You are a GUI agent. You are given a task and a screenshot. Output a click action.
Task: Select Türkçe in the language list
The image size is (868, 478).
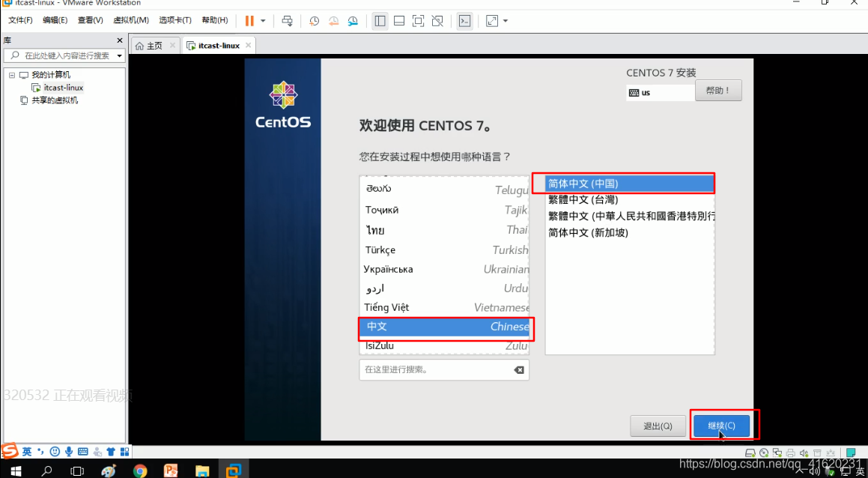(x=444, y=249)
